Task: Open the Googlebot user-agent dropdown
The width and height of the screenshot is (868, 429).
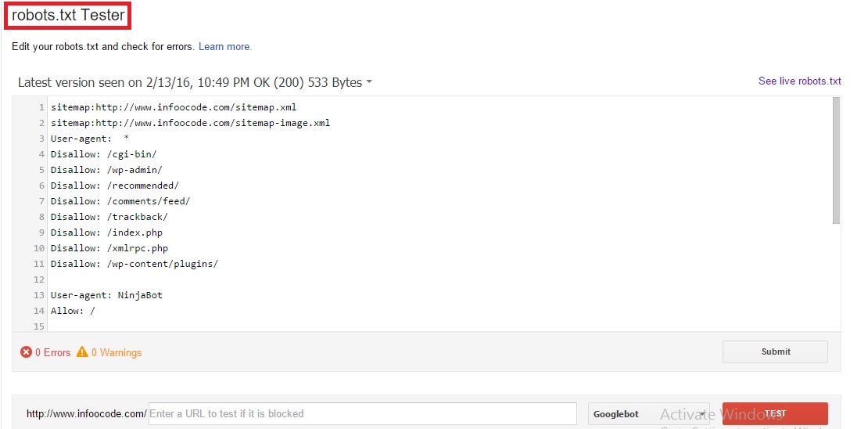Action: (648, 413)
